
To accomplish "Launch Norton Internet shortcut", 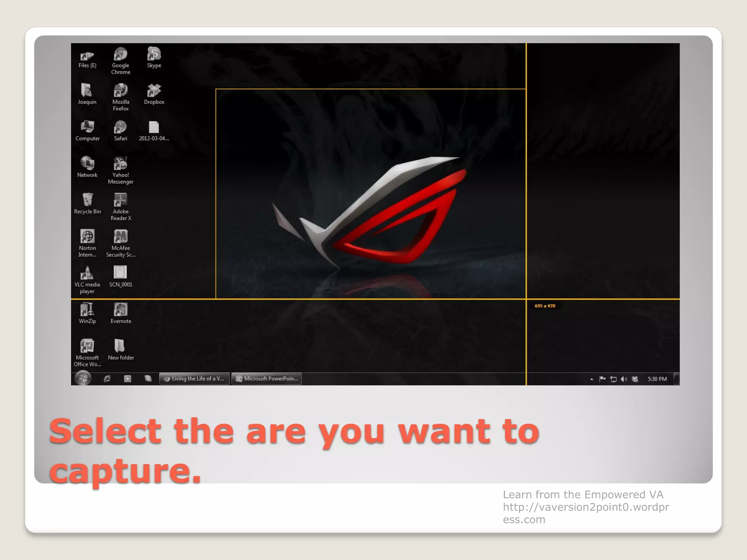I will point(87,244).
